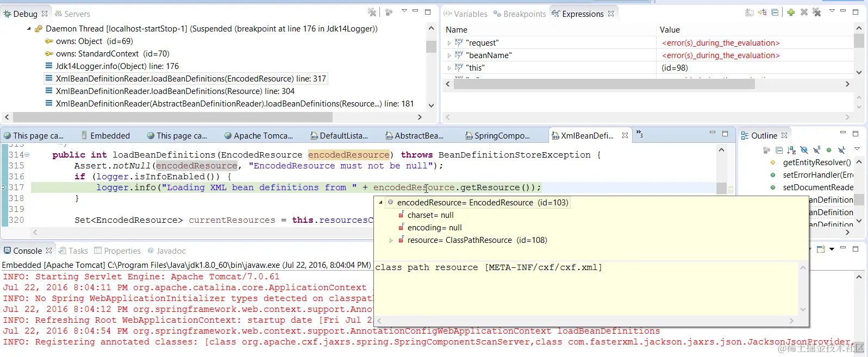
Task: Select encoding= null field in popup
Action: tap(430, 228)
